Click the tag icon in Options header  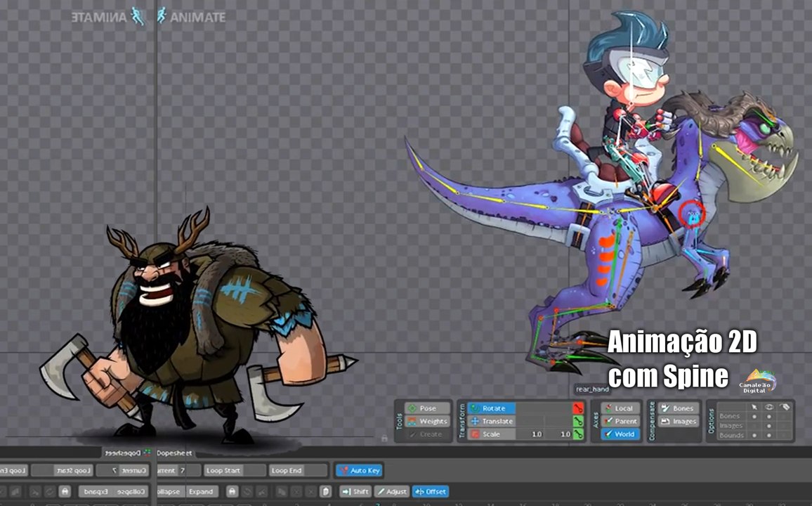tap(785, 407)
